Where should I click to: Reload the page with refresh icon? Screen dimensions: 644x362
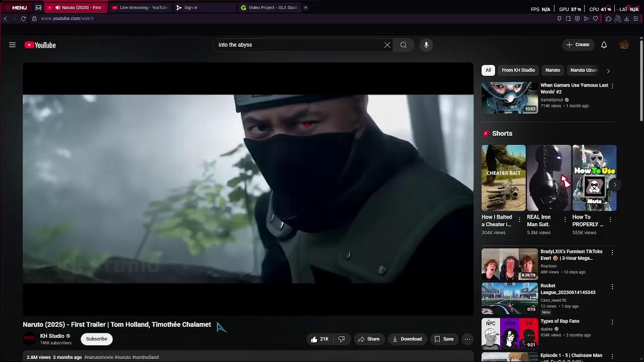(23, 19)
